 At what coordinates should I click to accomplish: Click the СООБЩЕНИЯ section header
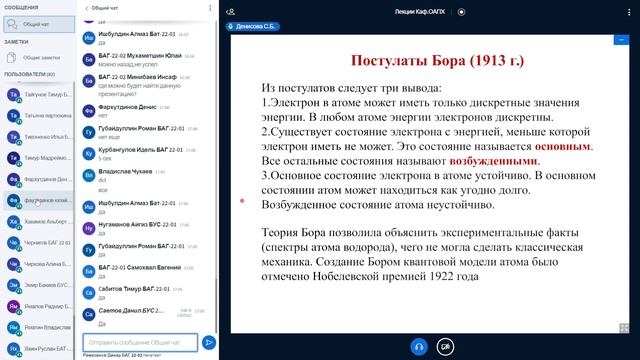click(x=21, y=7)
